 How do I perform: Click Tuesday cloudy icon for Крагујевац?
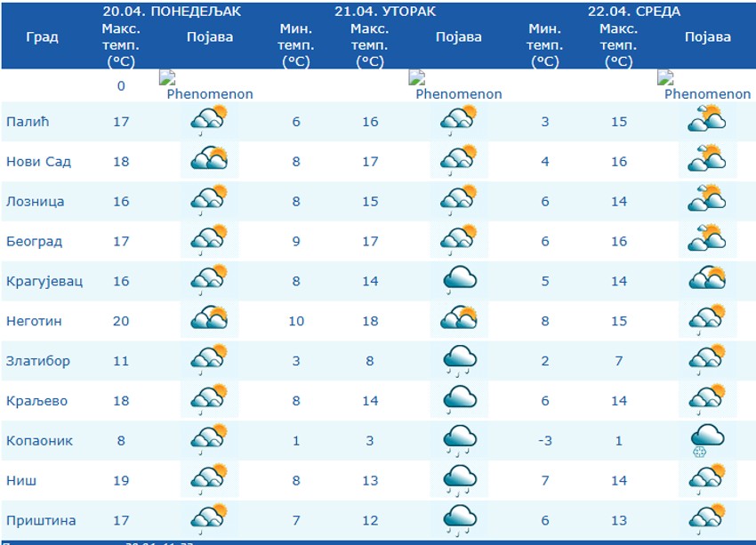pos(458,280)
